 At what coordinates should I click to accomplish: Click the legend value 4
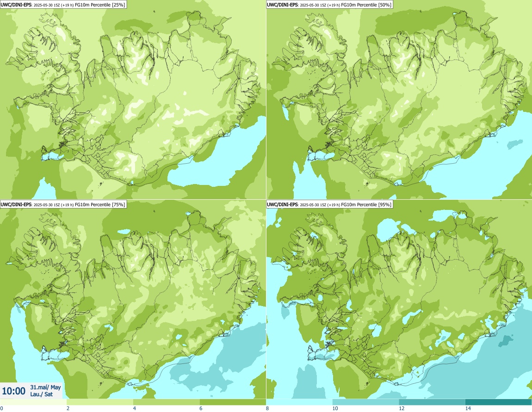tap(134, 409)
